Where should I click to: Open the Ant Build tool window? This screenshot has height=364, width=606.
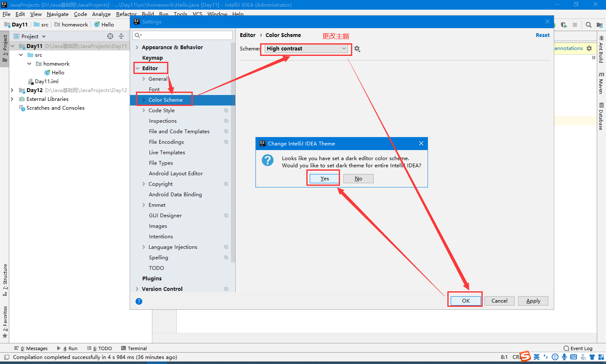click(x=601, y=50)
